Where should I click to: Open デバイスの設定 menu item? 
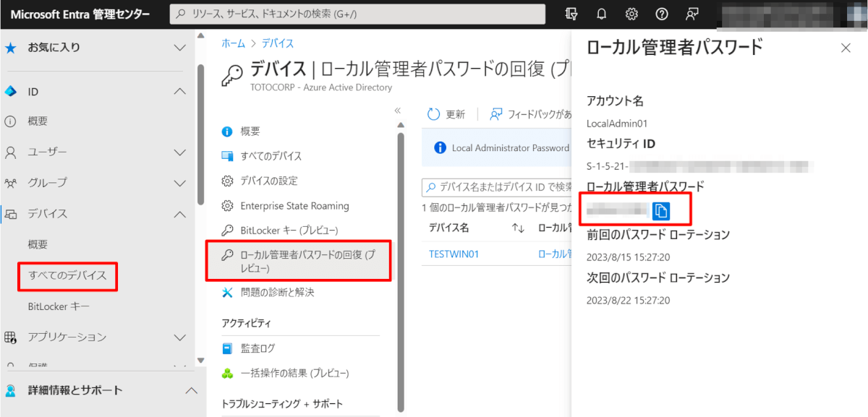pyautogui.click(x=269, y=181)
